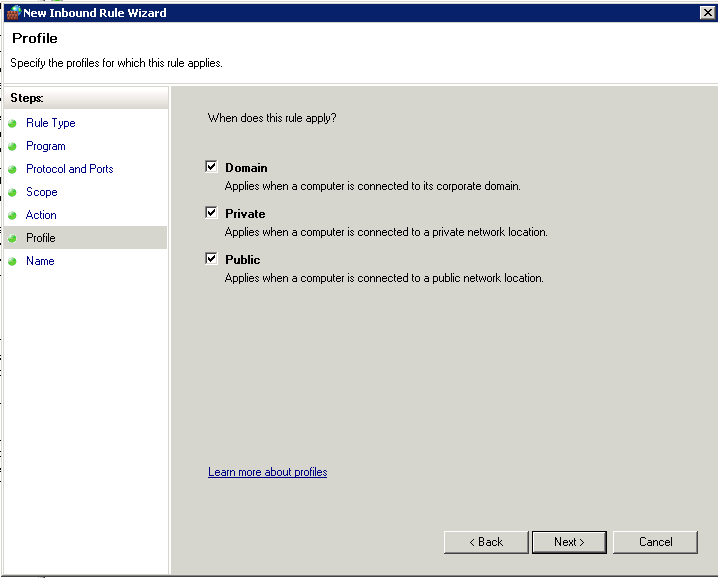This screenshot has height=578, width=718.
Task: Click the green bullet beside Scope
Action: [12, 192]
